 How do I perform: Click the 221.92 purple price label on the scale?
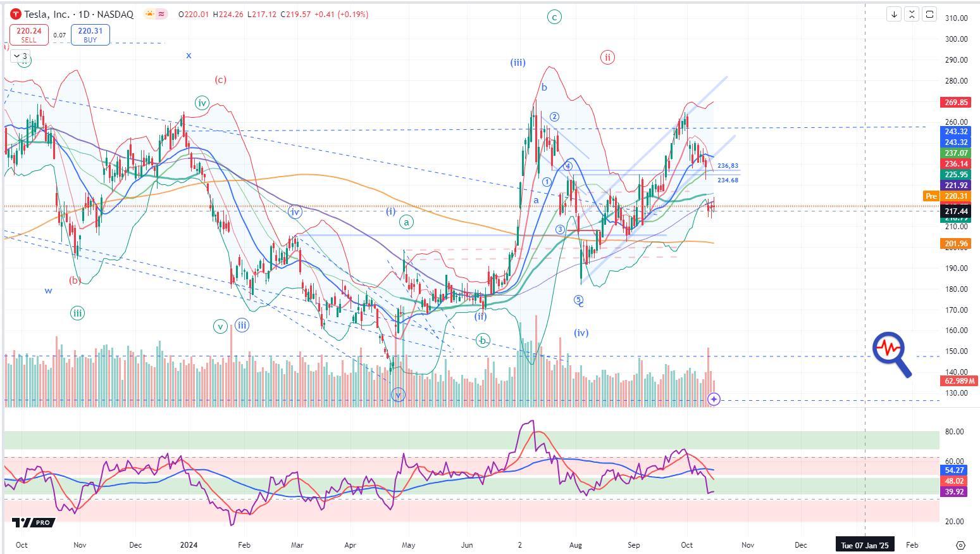[x=956, y=186]
